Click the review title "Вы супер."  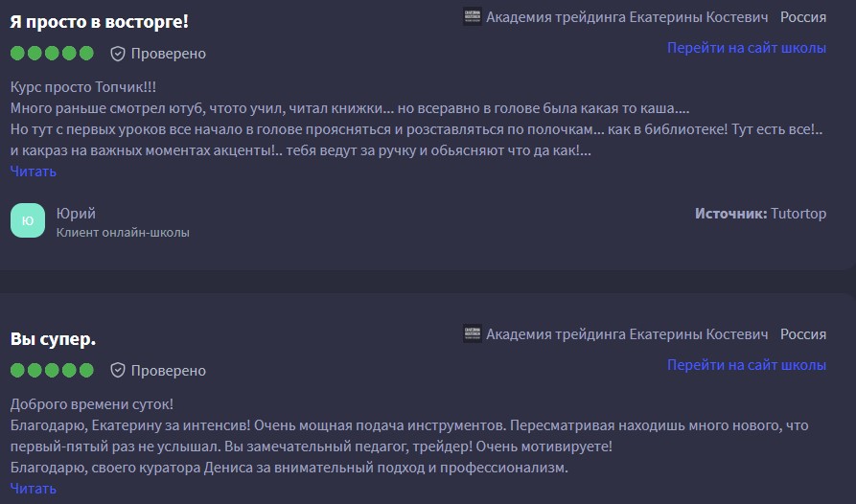(x=53, y=339)
